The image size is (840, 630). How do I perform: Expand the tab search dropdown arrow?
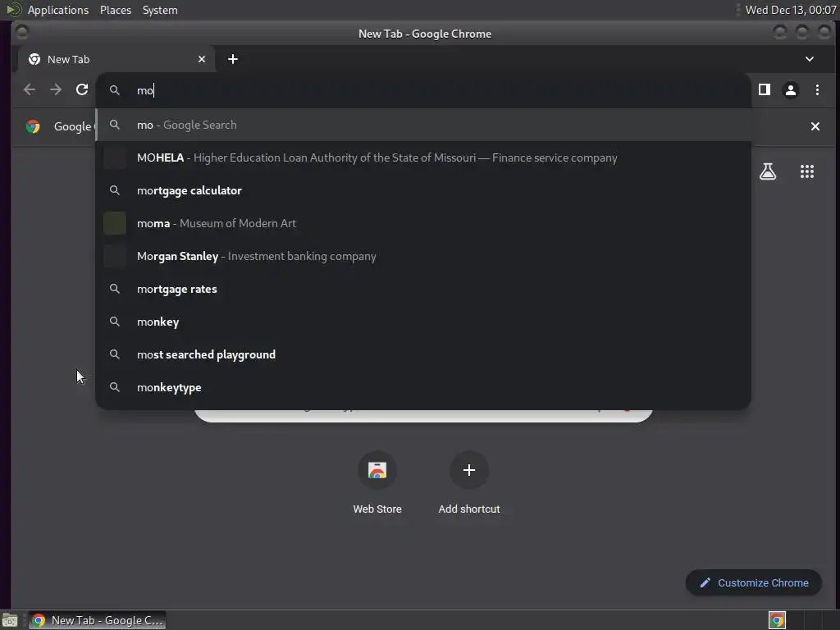pyautogui.click(x=810, y=59)
